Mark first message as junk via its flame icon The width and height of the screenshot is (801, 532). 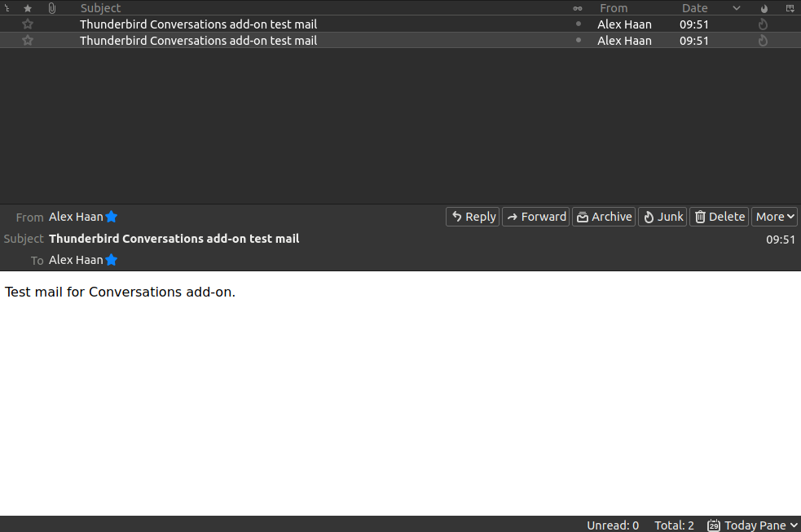point(762,24)
